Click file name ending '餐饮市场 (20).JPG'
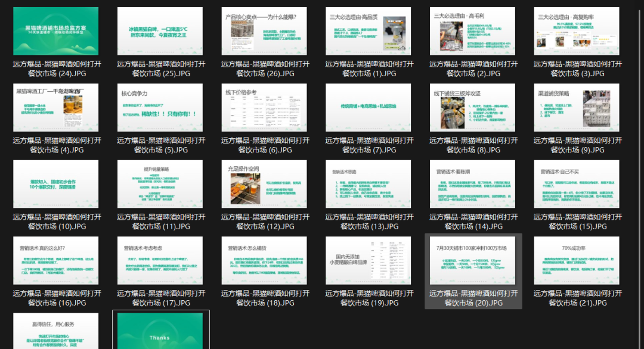 pos(473,298)
